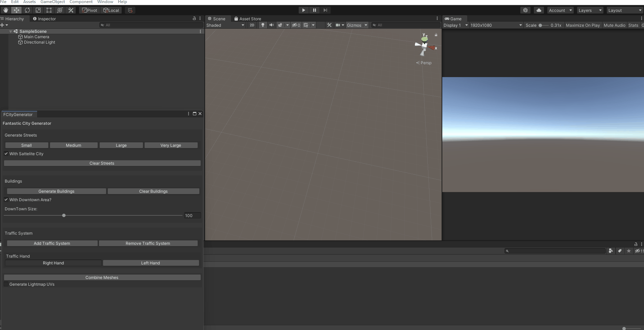This screenshot has height=330, width=644.
Task: Toggle 2D mode in Scene view
Action: point(252,25)
